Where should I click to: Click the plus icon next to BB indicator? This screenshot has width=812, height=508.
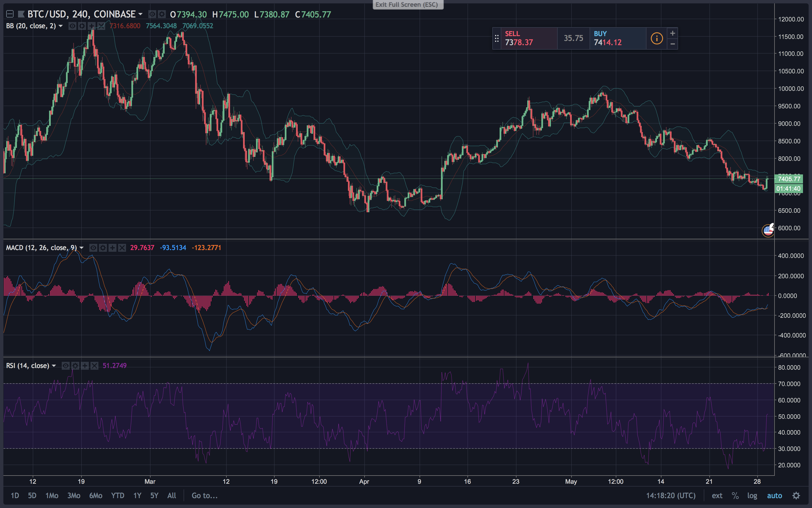click(92, 26)
